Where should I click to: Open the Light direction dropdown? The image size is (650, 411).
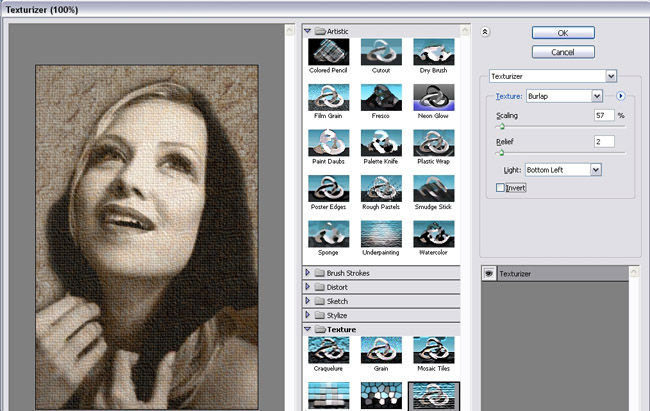click(563, 170)
